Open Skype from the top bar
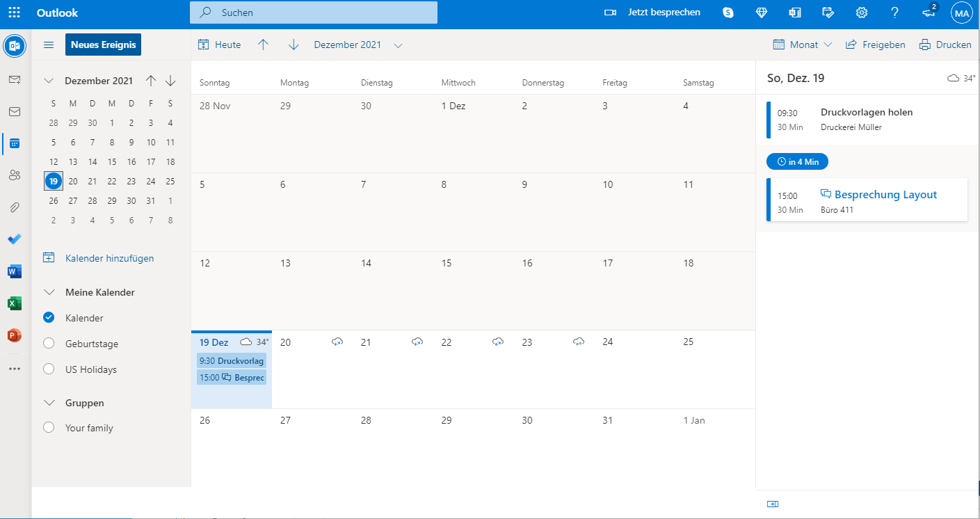The image size is (980, 519). (x=728, y=13)
